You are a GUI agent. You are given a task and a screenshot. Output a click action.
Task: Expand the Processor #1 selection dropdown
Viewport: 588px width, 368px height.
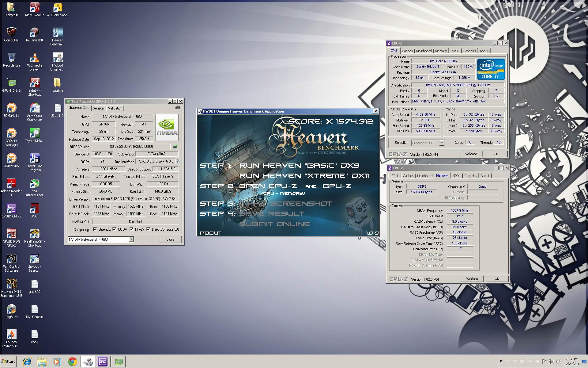click(442, 143)
